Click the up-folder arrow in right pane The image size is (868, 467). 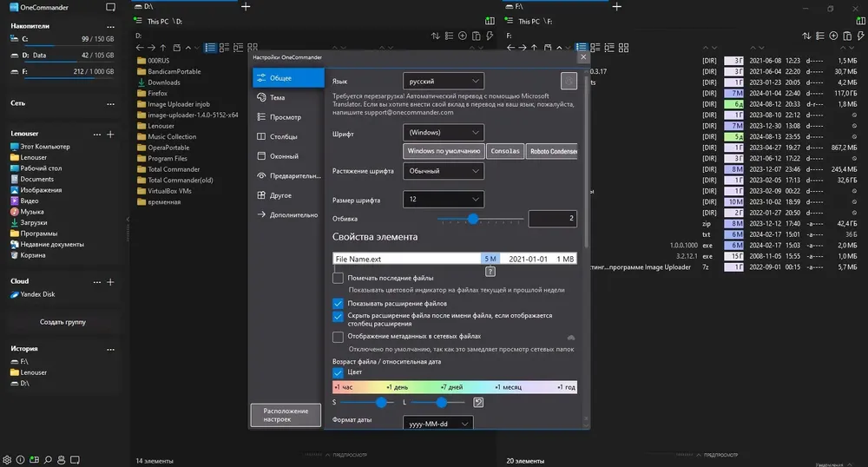point(534,48)
